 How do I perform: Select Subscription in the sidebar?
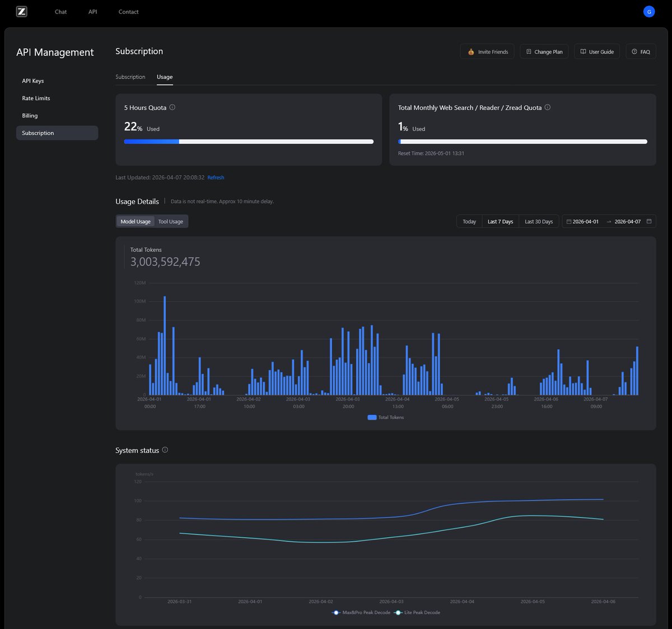pyautogui.click(x=57, y=133)
